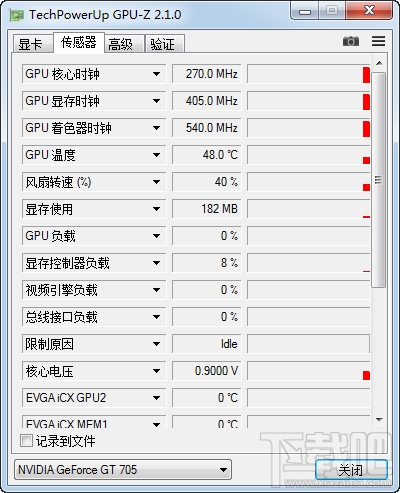Open the GPU 显存时钟 dropdown arrow

click(156, 101)
